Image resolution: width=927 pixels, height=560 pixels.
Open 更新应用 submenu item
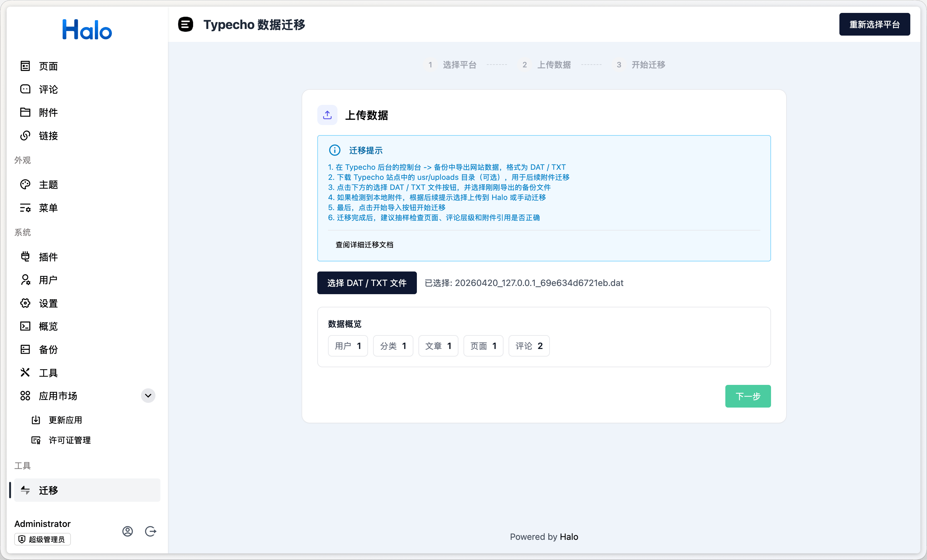pos(65,420)
